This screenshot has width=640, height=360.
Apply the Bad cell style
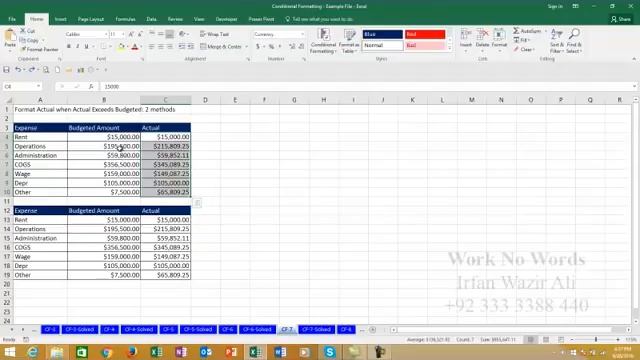pyautogui.click(x=425, y=45)
